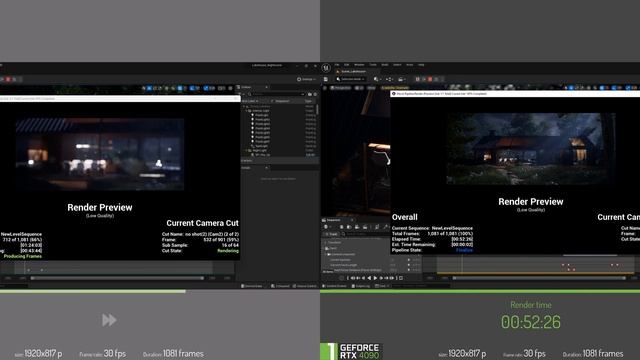Click the Outliner vertical scrollbar
Screen dimensions: 640x360
[x=318, y=109]
